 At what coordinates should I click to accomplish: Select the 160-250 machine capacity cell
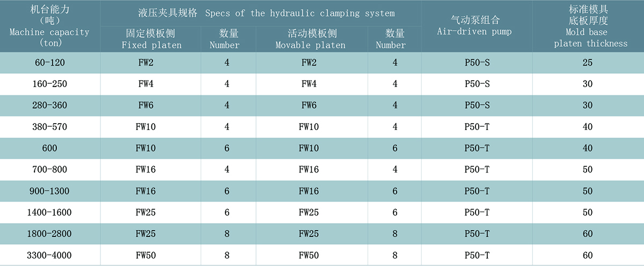(49, 84)
